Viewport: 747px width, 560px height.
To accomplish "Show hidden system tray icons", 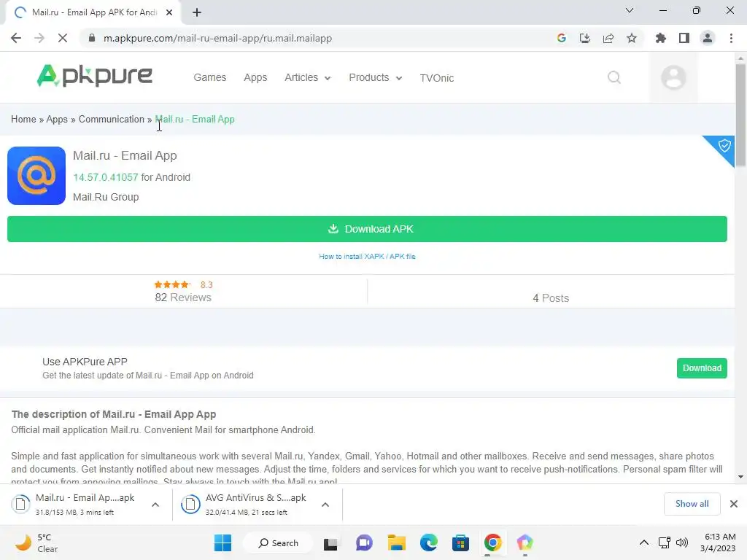I will click(643, 542).
